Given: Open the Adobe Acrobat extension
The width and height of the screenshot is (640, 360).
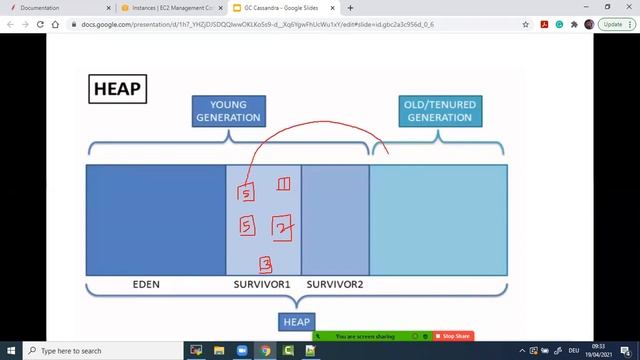Looking at the screenshot, I should pos(544,24).
